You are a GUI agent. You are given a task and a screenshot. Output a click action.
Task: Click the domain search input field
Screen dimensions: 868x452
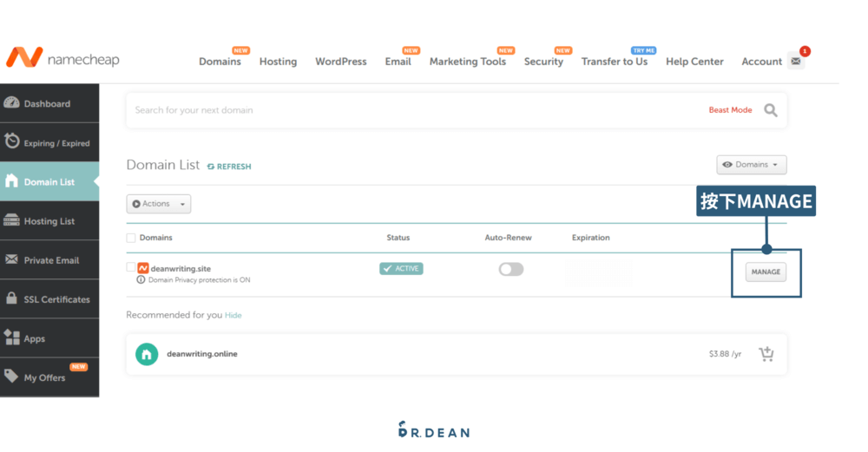tap(417, 110)
